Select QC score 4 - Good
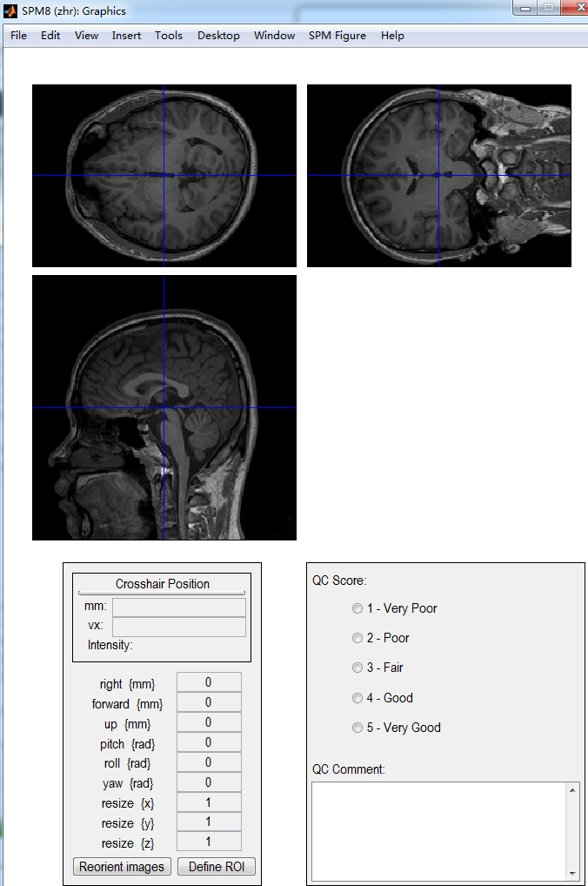Viewport: 588px width, 886px height. [x=357, y=698]
